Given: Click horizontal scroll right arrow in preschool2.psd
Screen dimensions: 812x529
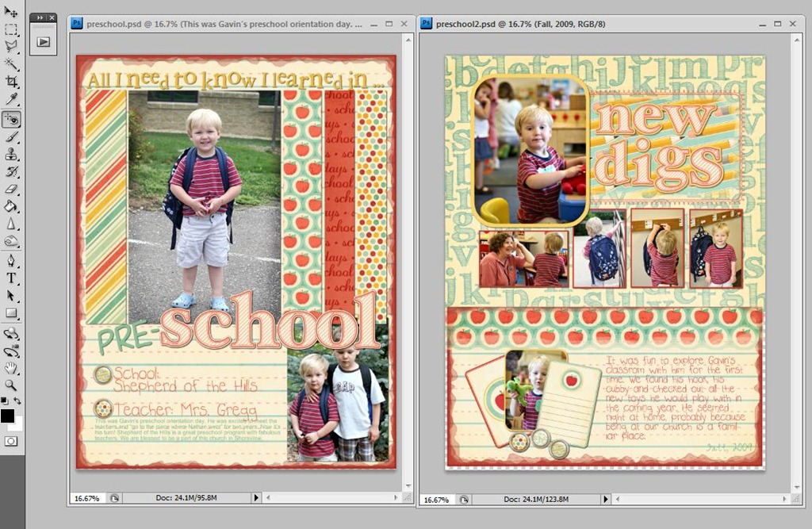Looking at the screenshot, I should (x=784, y=500).
